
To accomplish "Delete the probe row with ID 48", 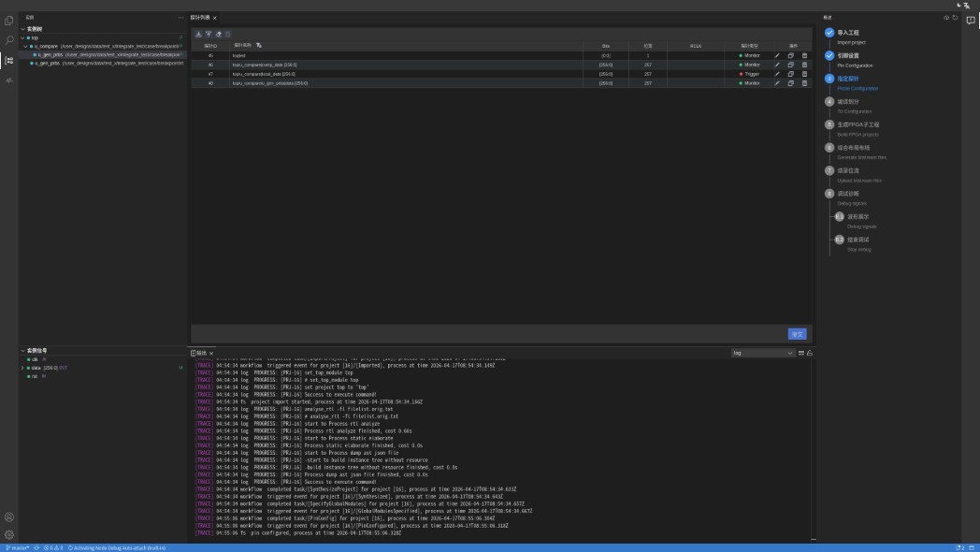I will tap(804, 83).
